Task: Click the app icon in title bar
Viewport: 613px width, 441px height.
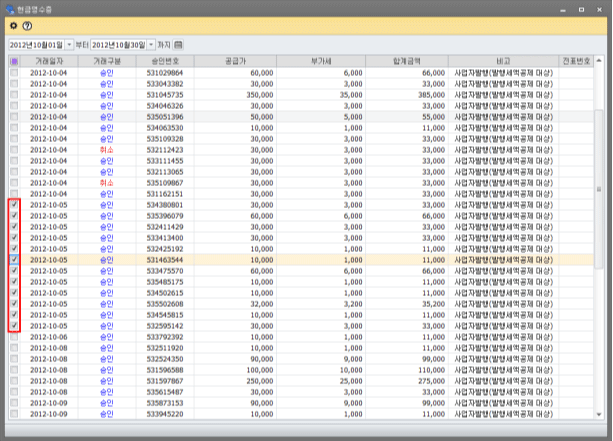Action: click(x=10, y=7)
